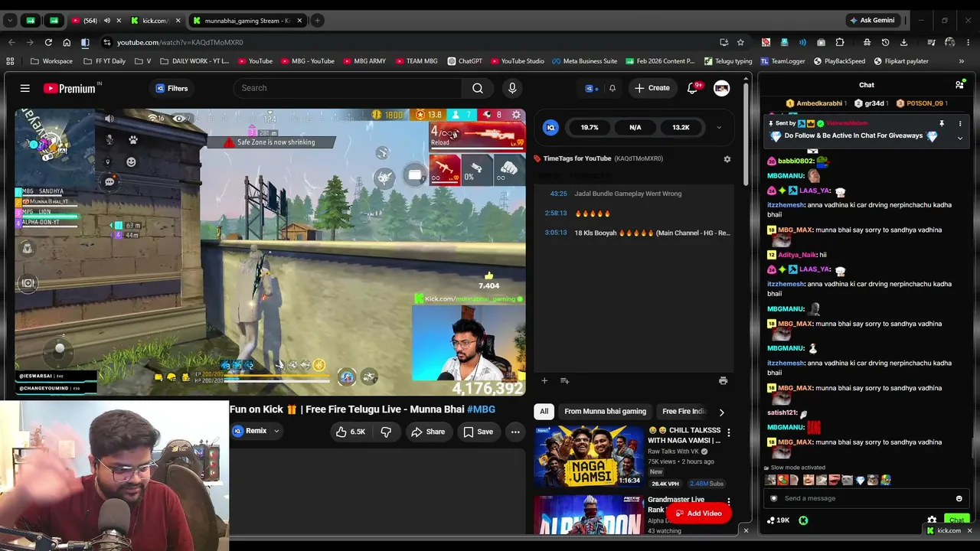Click the red Add Video button

(698, 514)
